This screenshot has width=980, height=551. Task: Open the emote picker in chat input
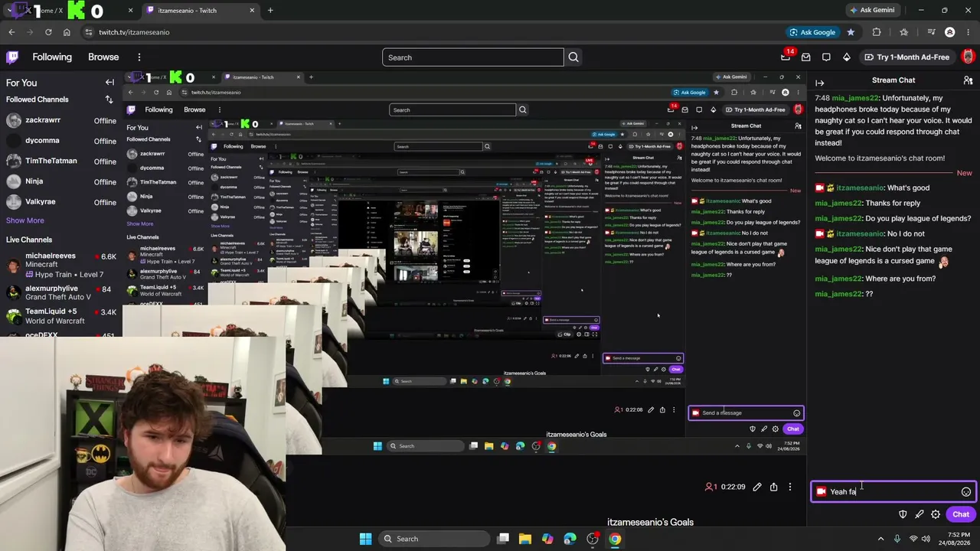coord(966,492)
